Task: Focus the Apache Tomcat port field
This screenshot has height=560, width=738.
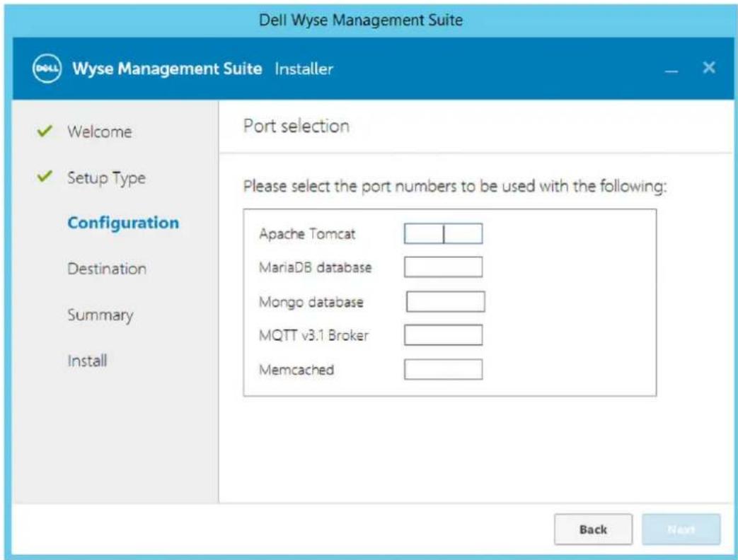Action: point(443,233)
